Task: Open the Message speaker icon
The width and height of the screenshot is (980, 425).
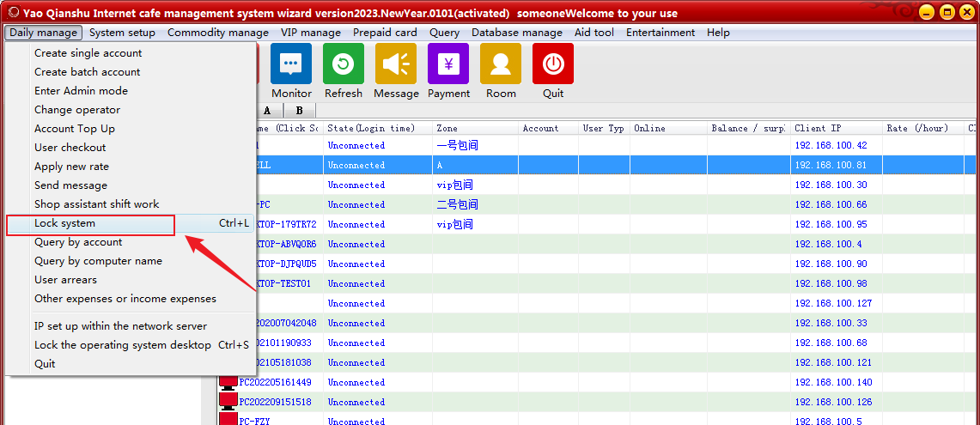Action: [x=396, y=64]
